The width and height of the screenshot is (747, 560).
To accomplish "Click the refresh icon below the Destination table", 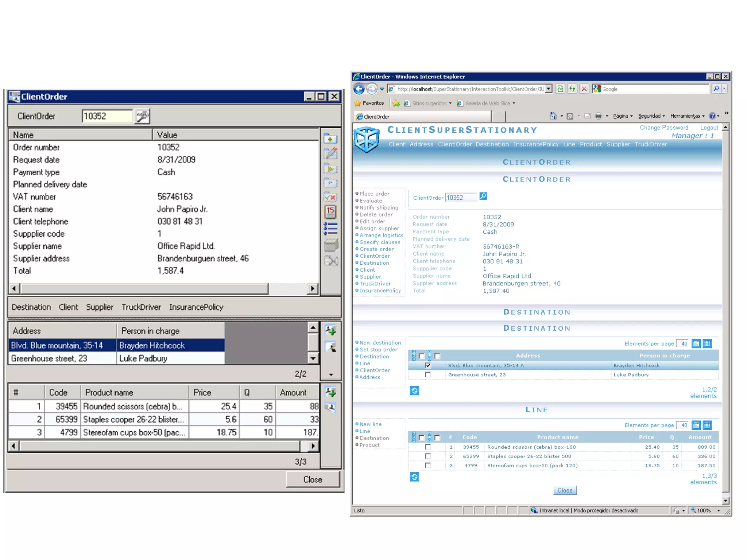I will [x=414, y=391].
